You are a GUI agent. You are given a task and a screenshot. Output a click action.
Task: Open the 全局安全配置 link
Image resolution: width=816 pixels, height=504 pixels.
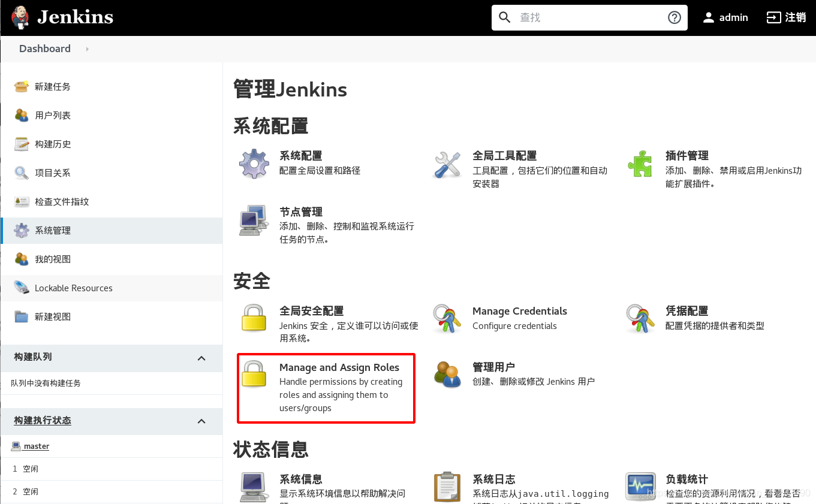(x=312, y=311)
